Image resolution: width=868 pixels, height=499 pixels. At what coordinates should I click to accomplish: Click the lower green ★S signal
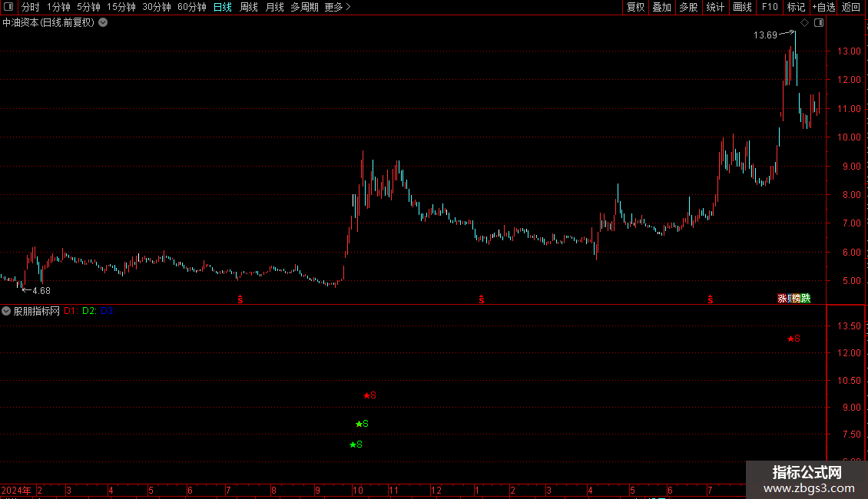point(356,444)
